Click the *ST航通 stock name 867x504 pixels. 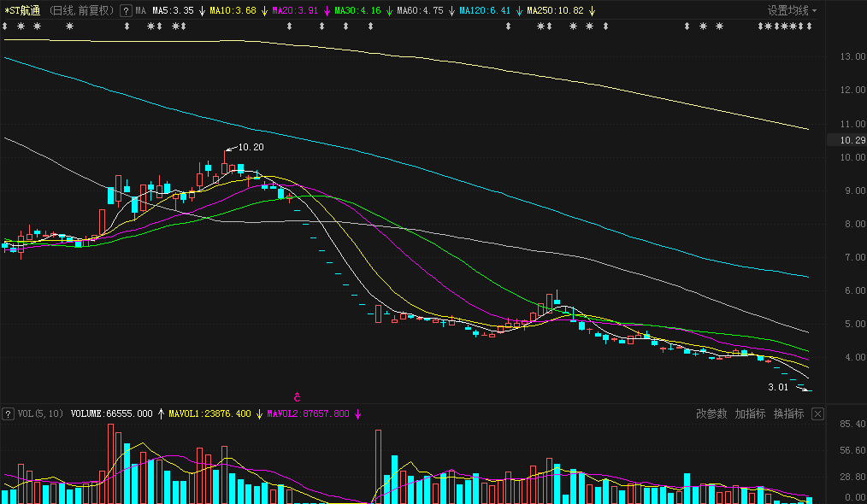(x=22, y=11)
